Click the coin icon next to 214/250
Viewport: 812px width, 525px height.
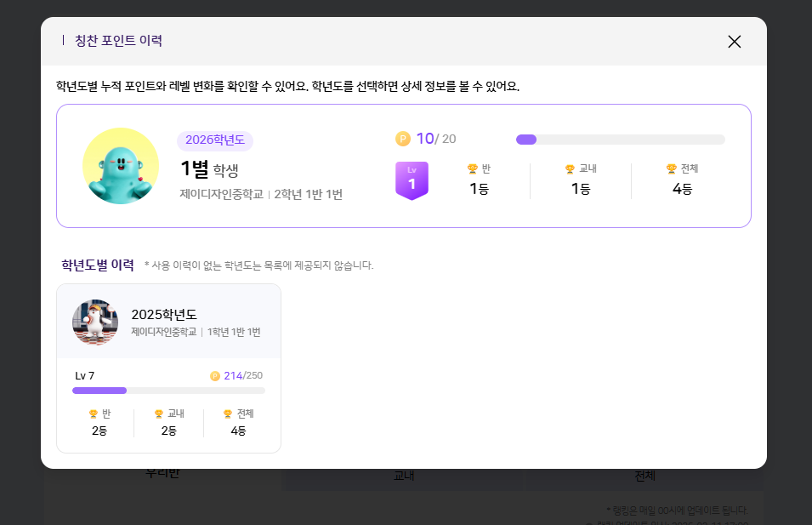coord(215,376)
